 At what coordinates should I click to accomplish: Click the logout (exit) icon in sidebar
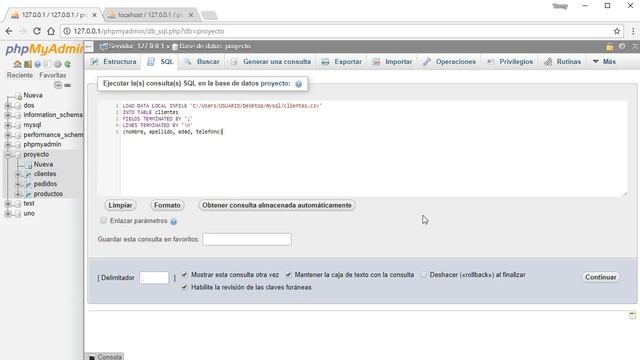(x=27, y=64)
